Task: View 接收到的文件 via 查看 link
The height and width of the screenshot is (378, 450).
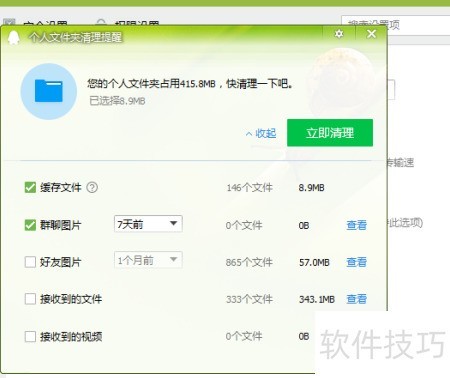Action: (x=356, y=299)
